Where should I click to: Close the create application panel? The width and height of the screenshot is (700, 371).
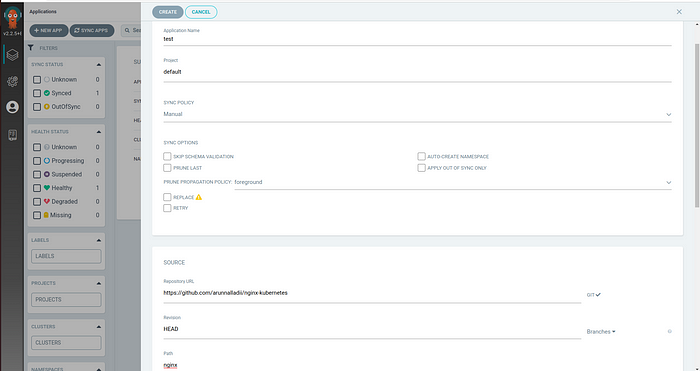pos(679,12)
